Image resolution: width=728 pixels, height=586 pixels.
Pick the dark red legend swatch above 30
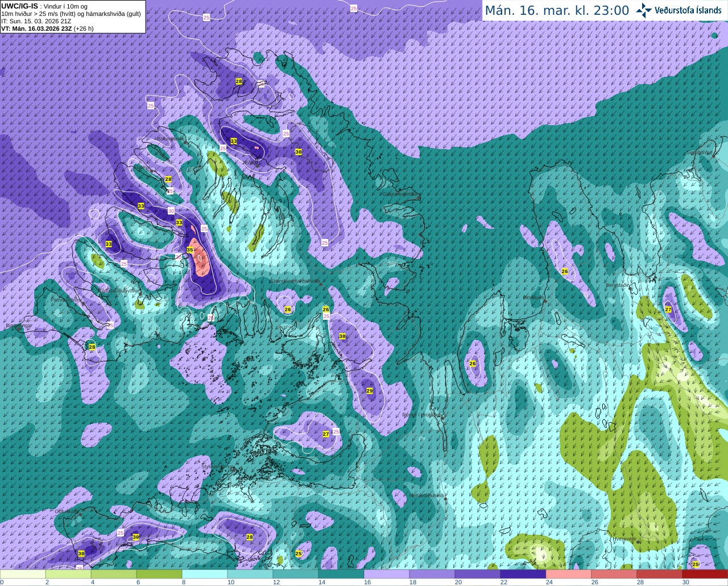click(705, 574)
